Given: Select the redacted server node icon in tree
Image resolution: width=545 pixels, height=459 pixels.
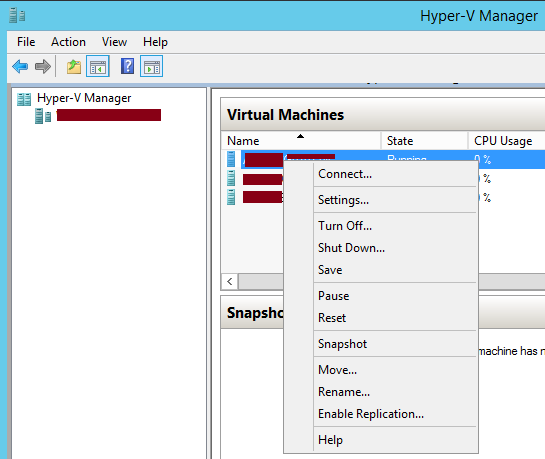Looking at the screenshot, I should [43, 116].
